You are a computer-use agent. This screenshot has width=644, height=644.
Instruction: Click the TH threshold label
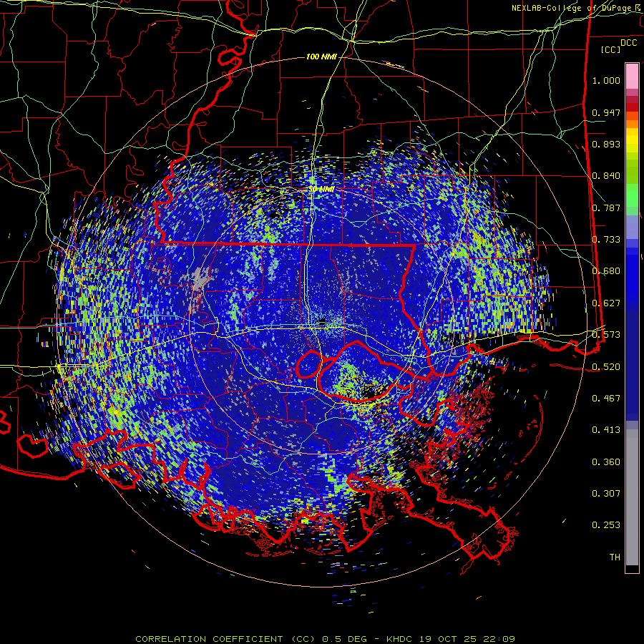pyautogui.click(x=615, y=557)
